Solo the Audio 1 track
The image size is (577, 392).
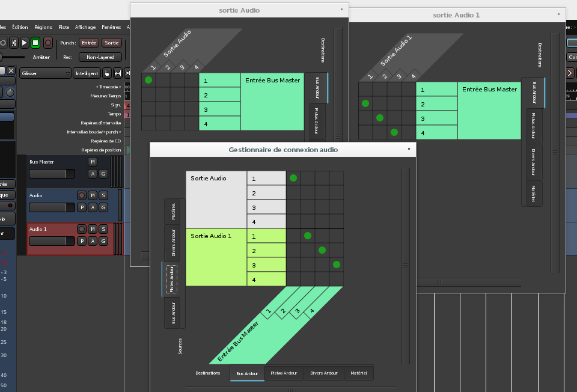click(x=103, y=229)
